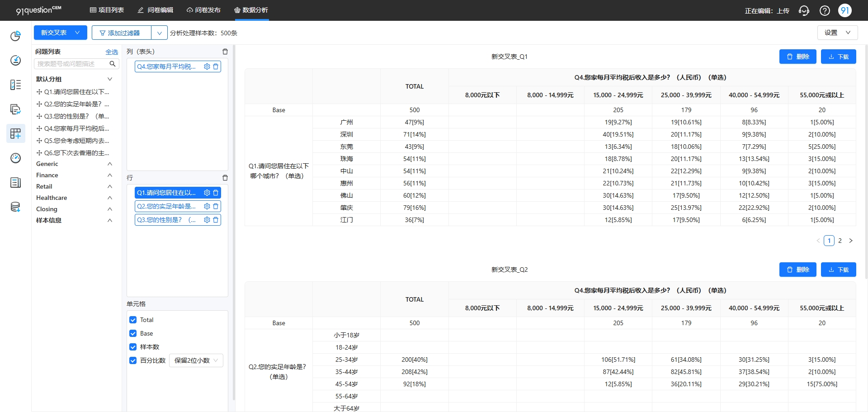Open the document edit sidebar icon
This screenshot has width=868, height=412.
[x=15, y=109]
